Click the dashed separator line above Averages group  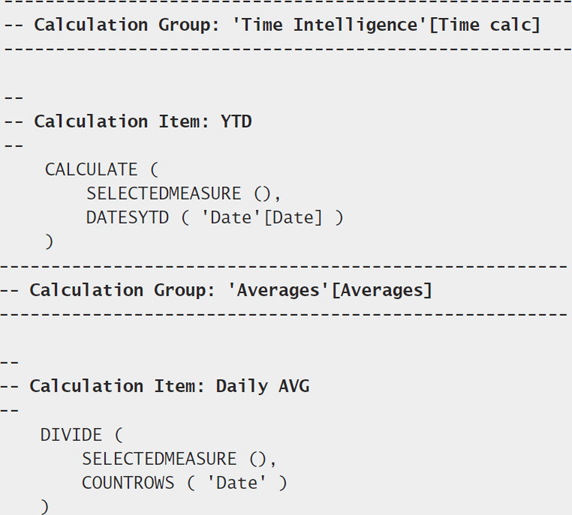tap(284, 267)
